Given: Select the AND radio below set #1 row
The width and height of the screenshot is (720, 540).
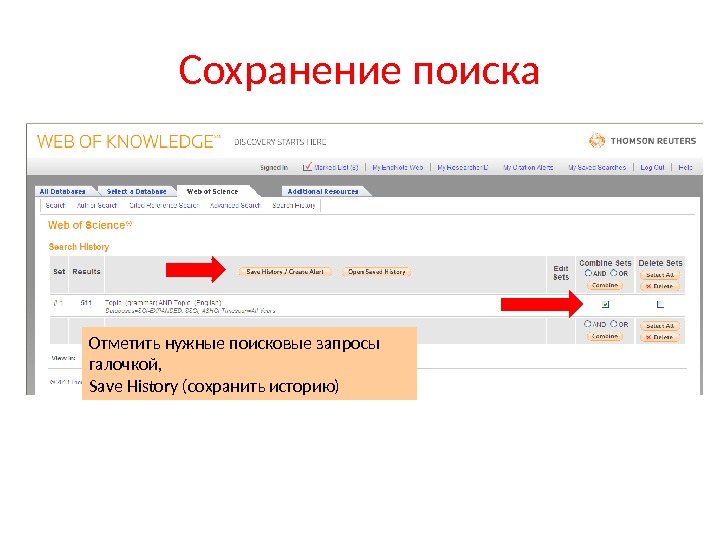Looking at the screenshot, I should (588, 324).
